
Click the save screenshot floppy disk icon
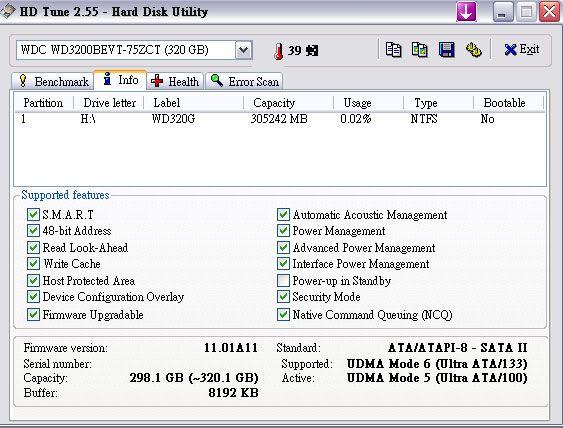click(447, 50)
